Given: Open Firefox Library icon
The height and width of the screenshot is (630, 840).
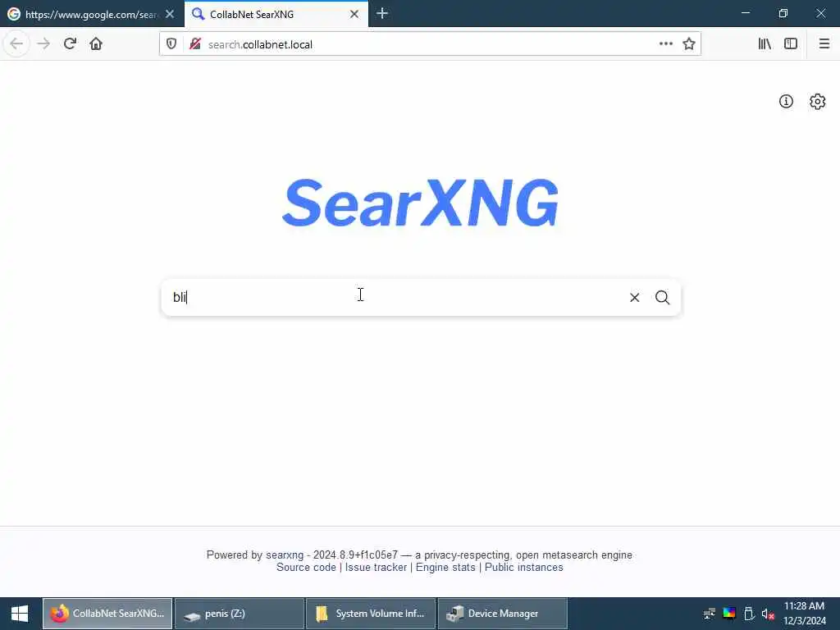Looking at the screenshot, I should pyautogui.click(x=765, y=44).
